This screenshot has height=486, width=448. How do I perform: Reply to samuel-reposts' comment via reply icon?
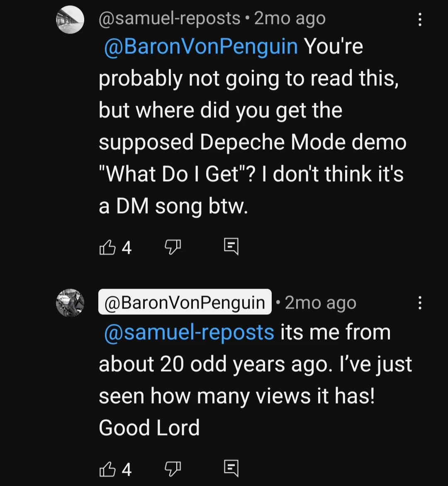(x=231, y=247)
